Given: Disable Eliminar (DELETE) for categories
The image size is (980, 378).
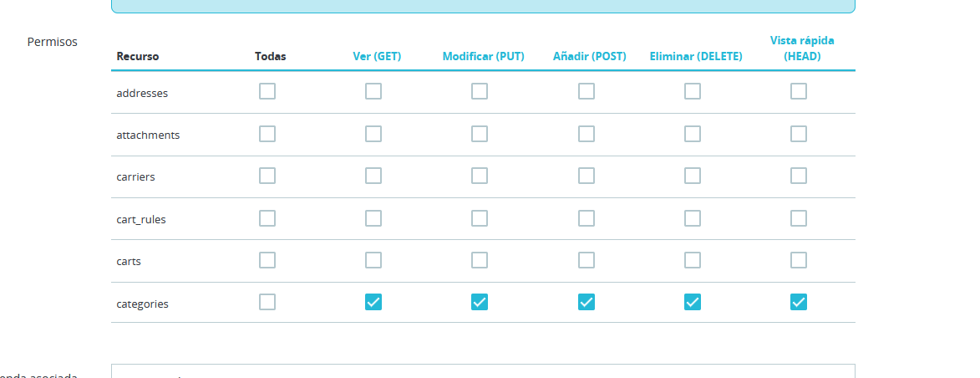Looking at the screenshot, I should tap(693, 303).
